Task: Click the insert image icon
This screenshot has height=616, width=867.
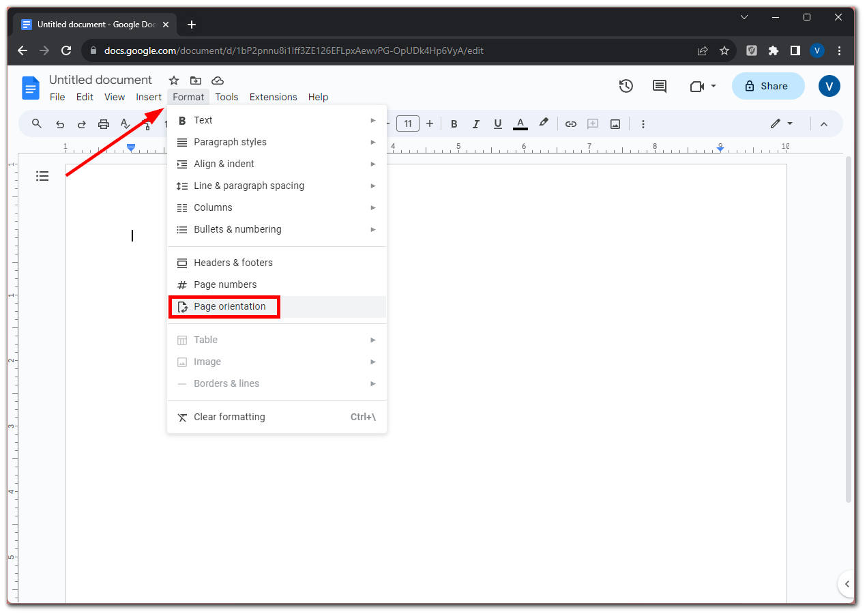Action: (x=615, y=123)
